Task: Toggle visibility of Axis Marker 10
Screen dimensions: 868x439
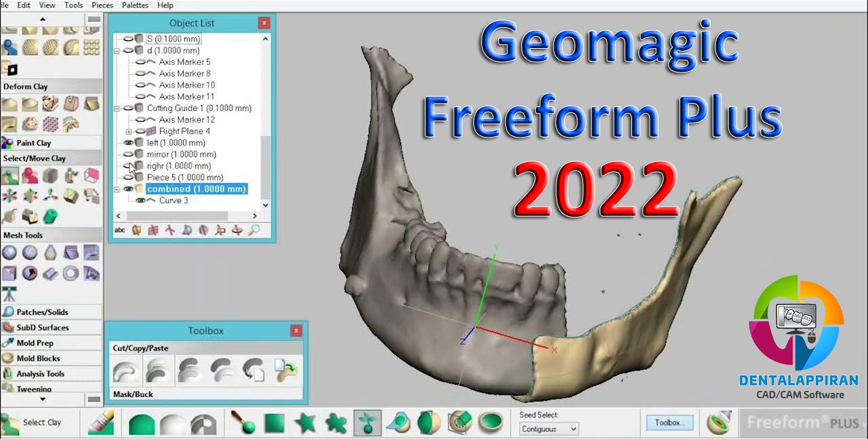Action: point(141,85)
